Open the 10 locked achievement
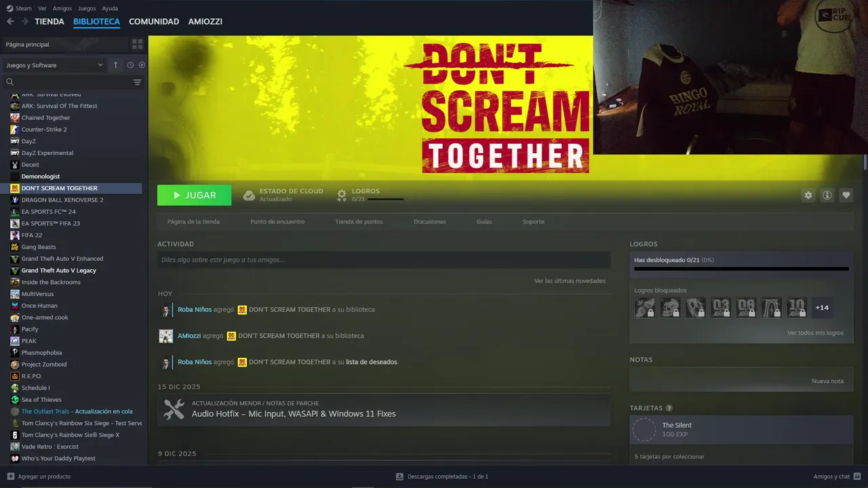This screenshot has height=488, width=868. tap(796, 308)
